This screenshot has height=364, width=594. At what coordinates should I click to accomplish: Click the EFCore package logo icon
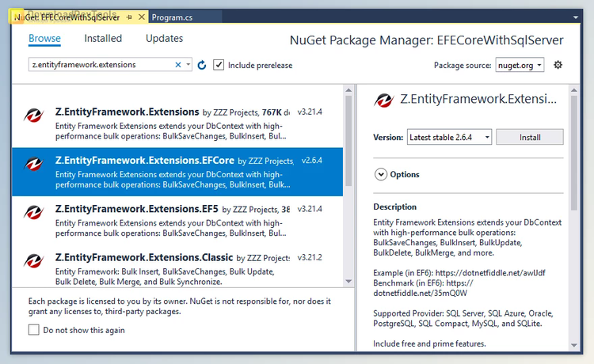pos(34,164)
